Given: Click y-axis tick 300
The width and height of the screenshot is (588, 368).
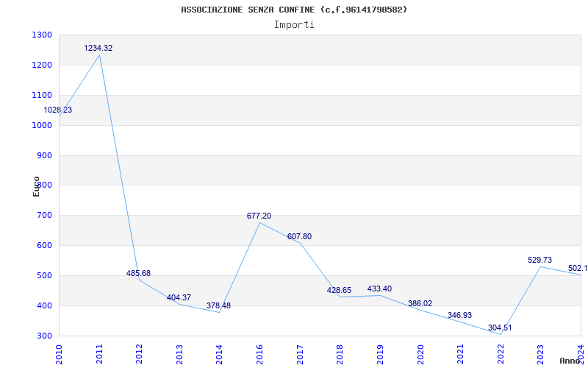Looking at the screenshot, I should coord(43,336).
